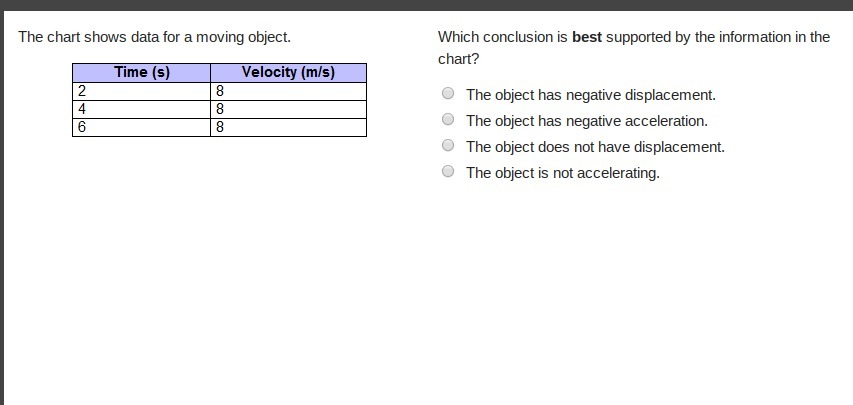Click the velocity cell in the 2-second row
The height and width of the screenshot is (405, 853).
288,91
